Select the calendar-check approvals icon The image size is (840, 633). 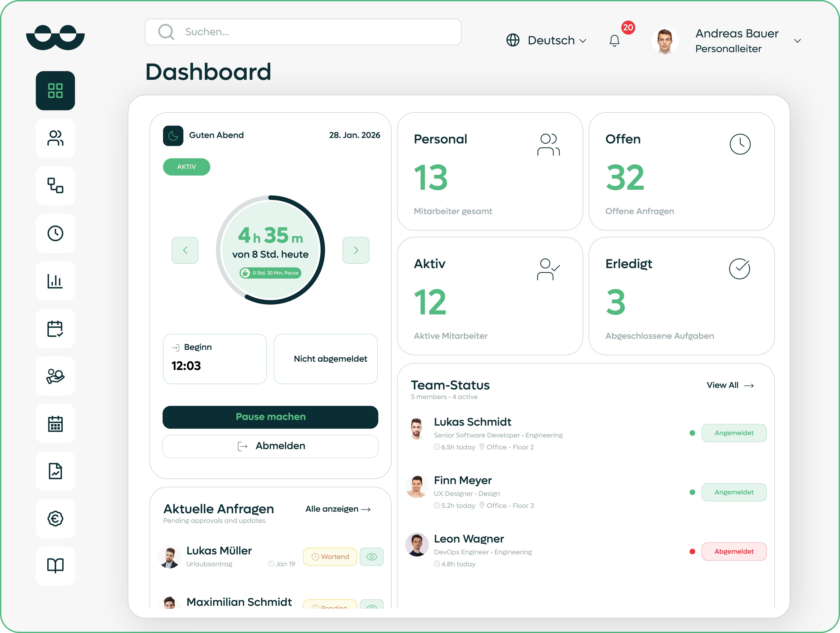[55, 329]
